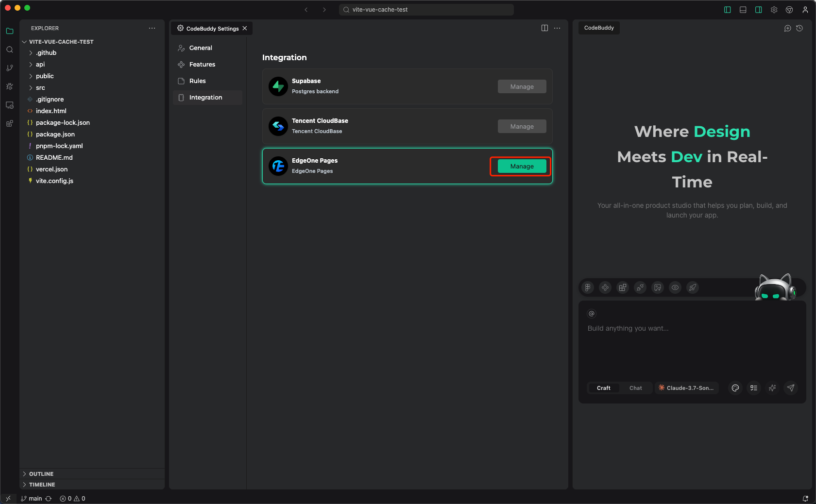
Task: Open chat history in CodeBuddy panel
Action: click(x=799, y=28)
